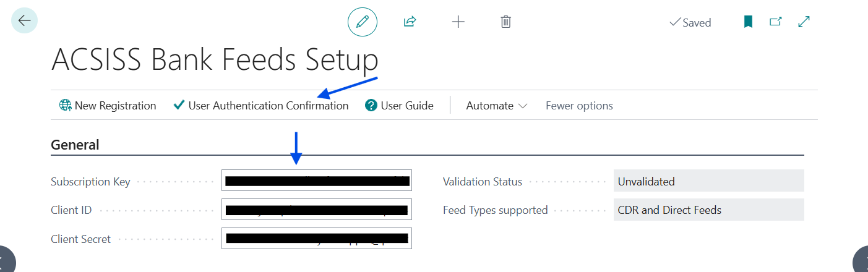Click the trash delete icon
This screenshot has height=272, width=868.
click(505, 22)
